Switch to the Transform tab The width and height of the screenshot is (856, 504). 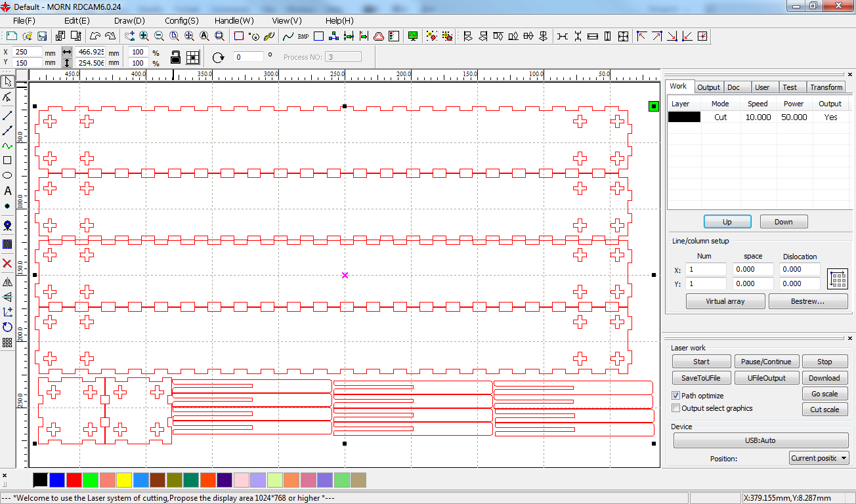pos(826,87)
